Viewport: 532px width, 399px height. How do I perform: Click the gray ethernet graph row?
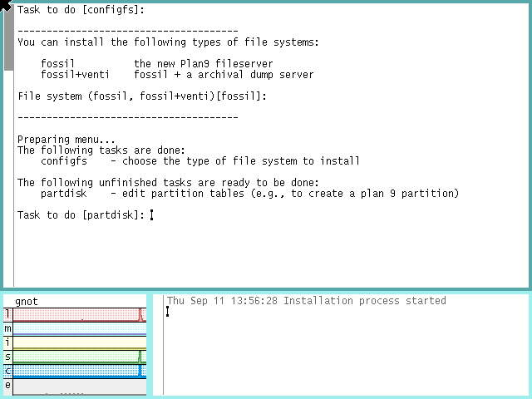coord(79,386)
